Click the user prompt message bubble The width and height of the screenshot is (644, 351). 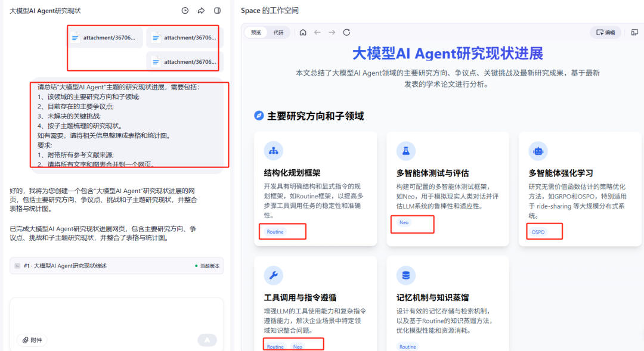[x=128, y=125]
